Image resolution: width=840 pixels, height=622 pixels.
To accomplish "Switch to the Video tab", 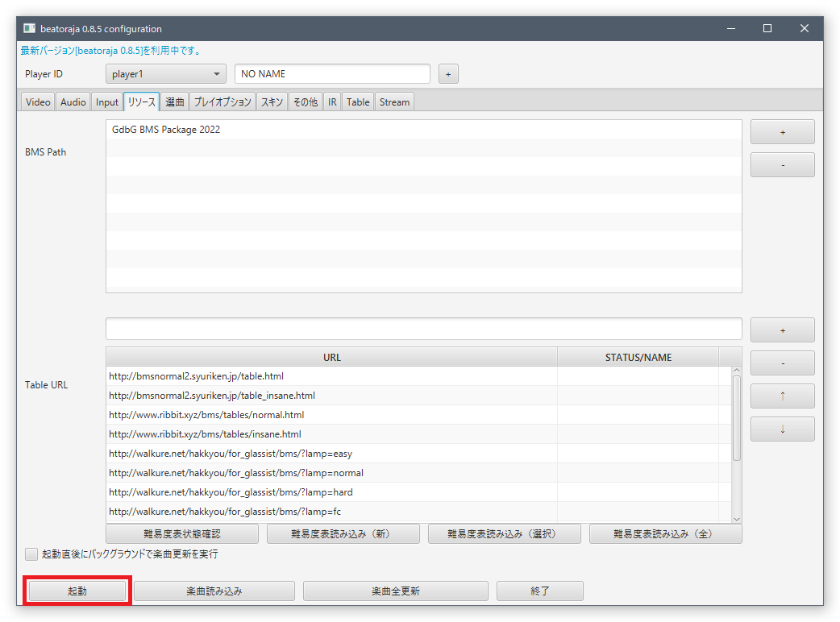I will (38, 102).
